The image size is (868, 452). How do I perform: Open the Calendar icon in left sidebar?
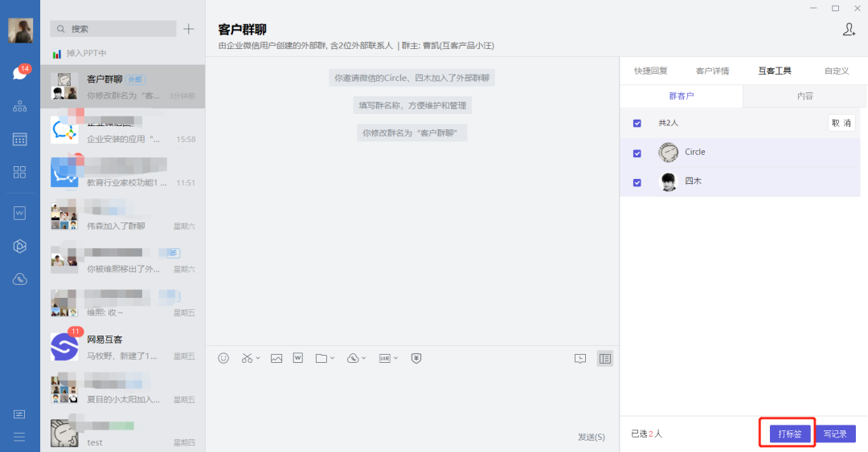[20, 139]
